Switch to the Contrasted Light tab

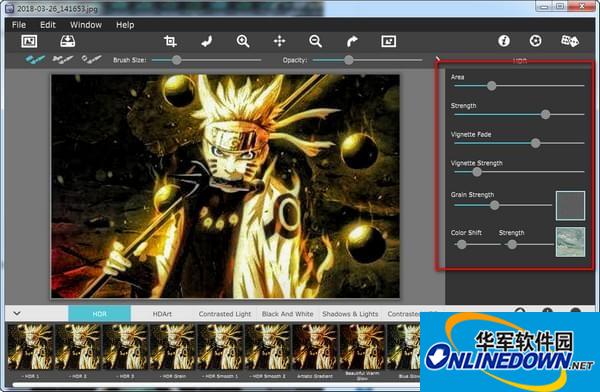click(225, 314)
